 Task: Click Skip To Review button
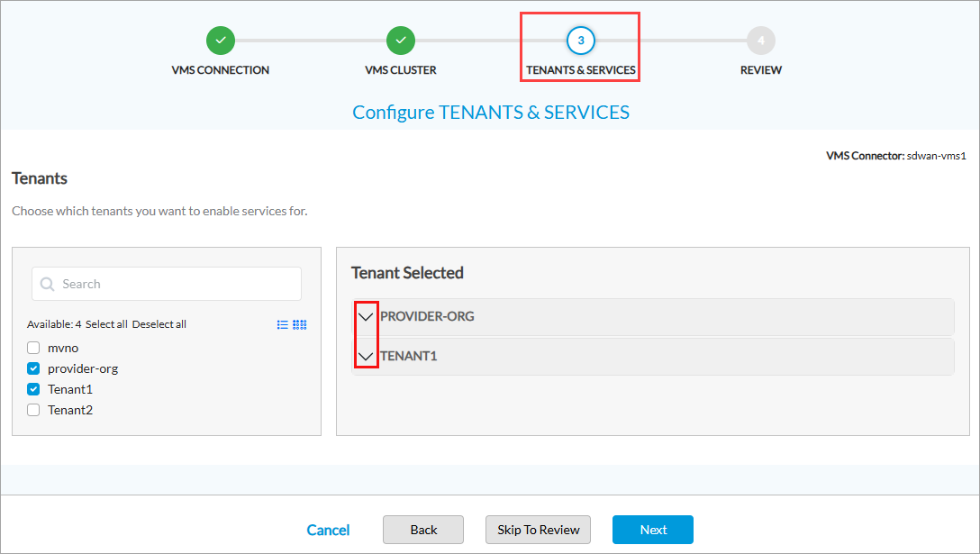(538, 530)
